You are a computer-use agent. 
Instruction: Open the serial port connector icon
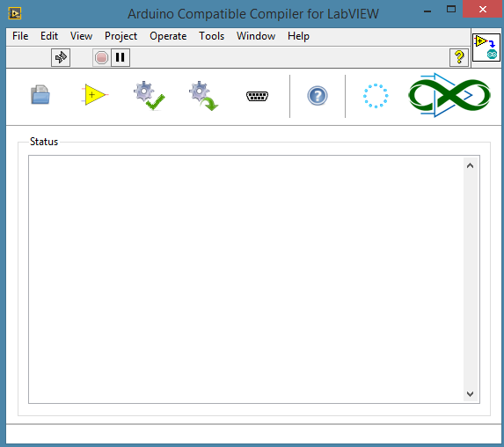257,96
